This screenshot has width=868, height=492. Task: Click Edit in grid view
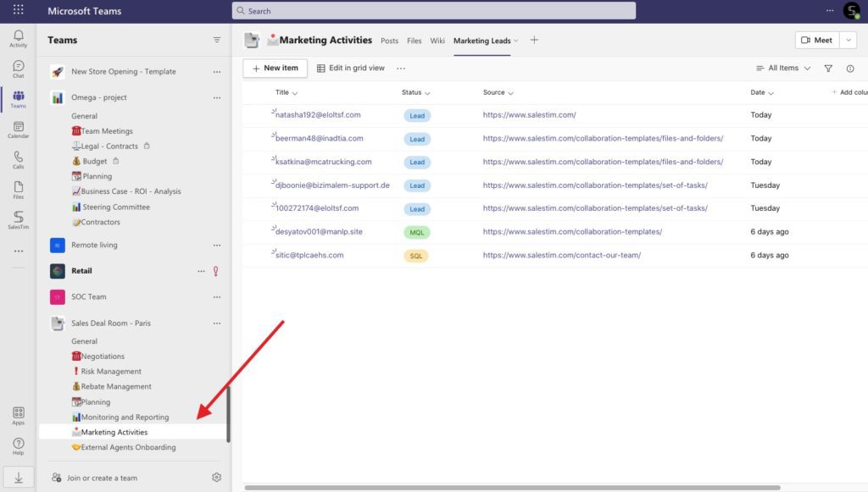pyautogui.click(x=351, y=68)
